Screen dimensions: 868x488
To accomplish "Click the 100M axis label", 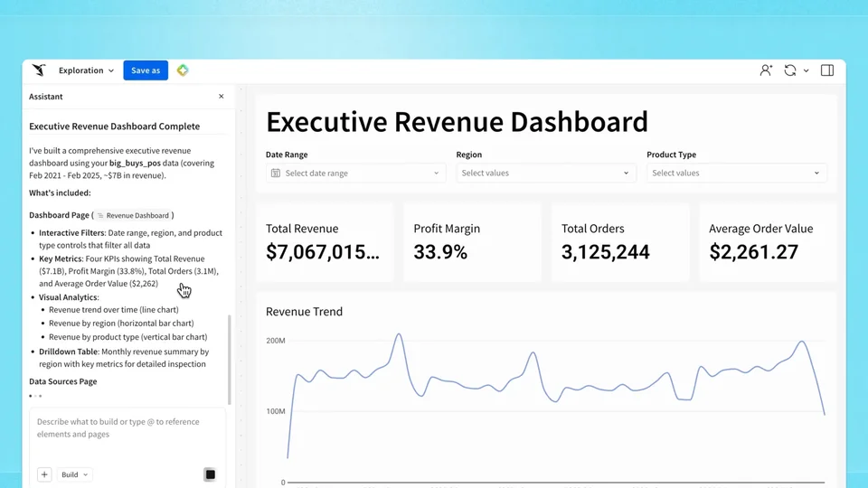I will [x=276, y=411].
